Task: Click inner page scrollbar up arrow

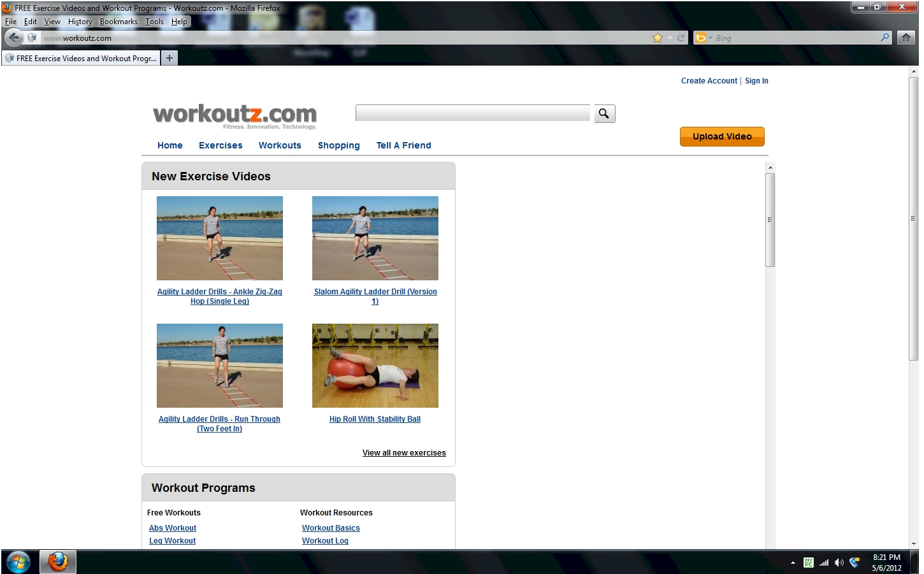Action: click(x=770, y=168)
